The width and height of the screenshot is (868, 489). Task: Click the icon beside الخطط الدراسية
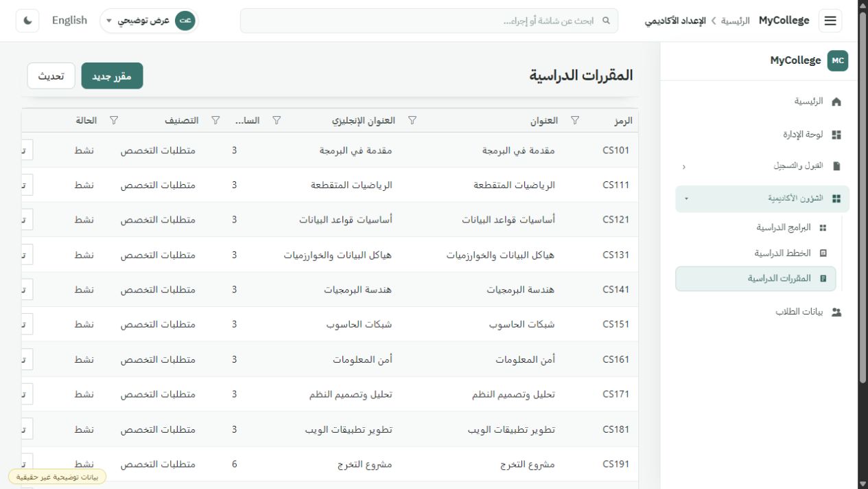(823, 253)
